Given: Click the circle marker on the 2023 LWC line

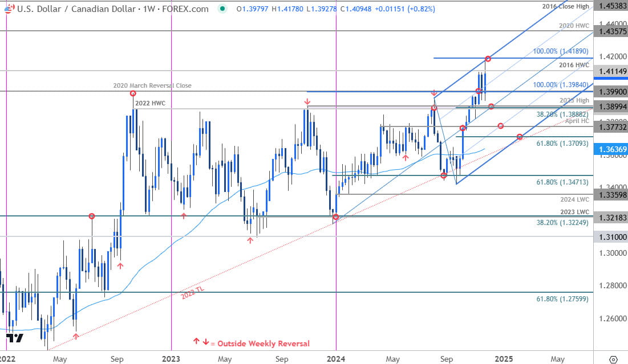Looking at the screenshot, I should click(x=91, y=216).
